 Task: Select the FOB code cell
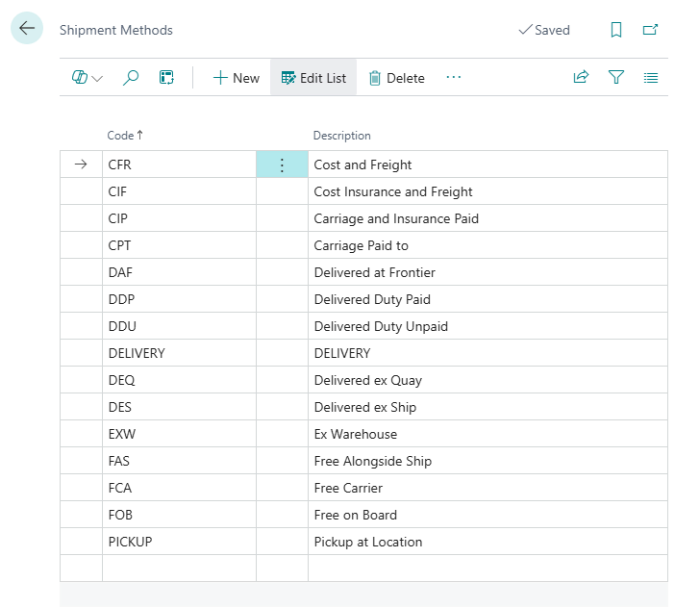[x=178, y=515]
